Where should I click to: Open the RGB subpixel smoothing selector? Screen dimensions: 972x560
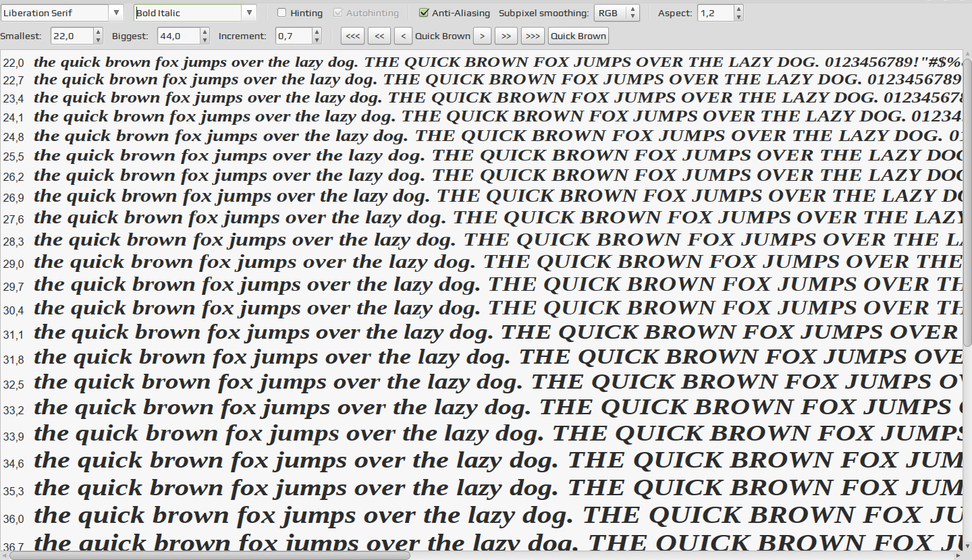pos(616,13)
